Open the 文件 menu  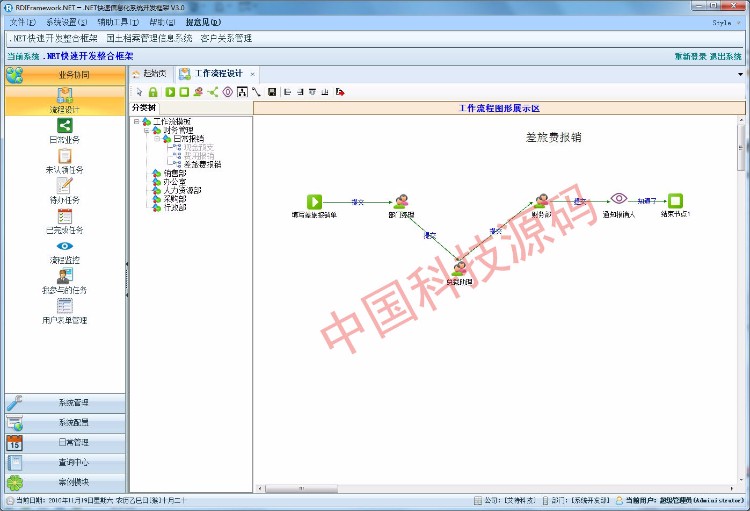(x=22, y=22)
